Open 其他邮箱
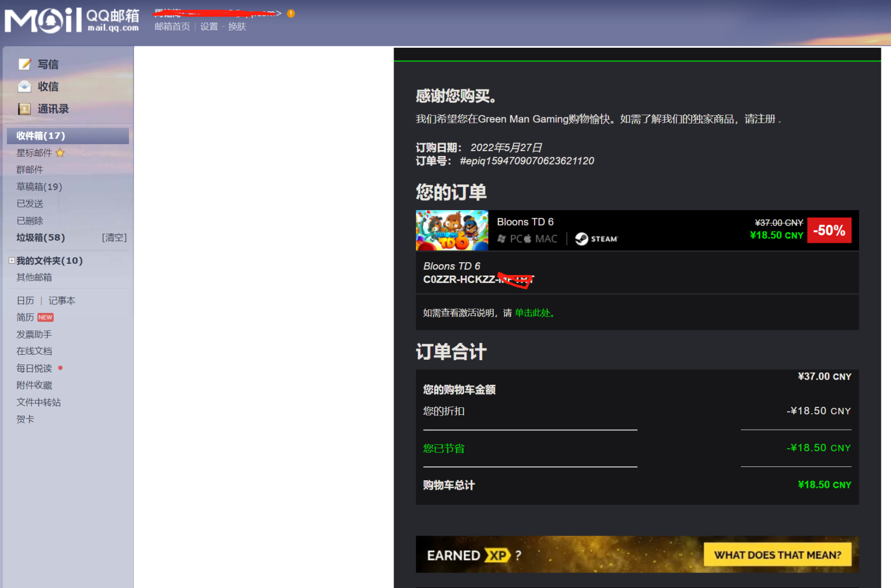891x588 pixels. point(34,277)
